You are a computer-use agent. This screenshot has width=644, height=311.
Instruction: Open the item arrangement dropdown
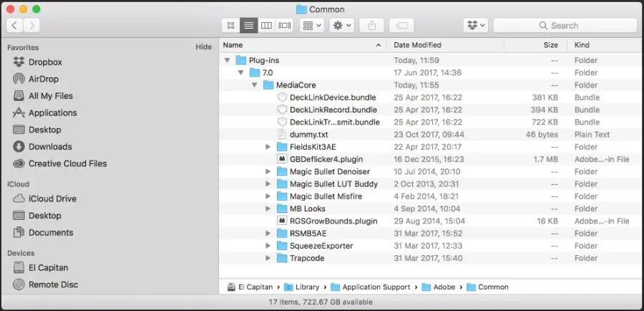[x=312, y=26]
